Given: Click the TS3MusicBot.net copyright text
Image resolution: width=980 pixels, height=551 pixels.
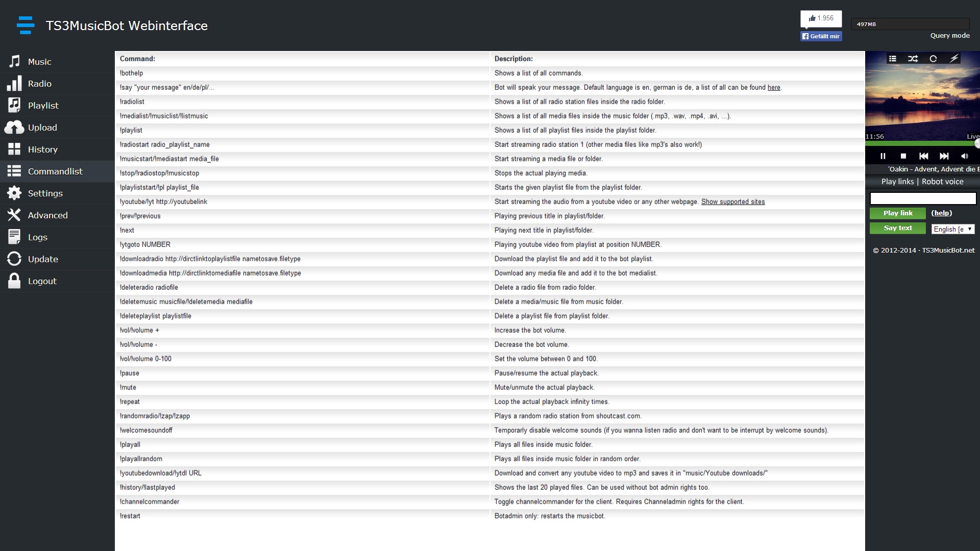Looking at the screenshot, I should coord(924,251).
